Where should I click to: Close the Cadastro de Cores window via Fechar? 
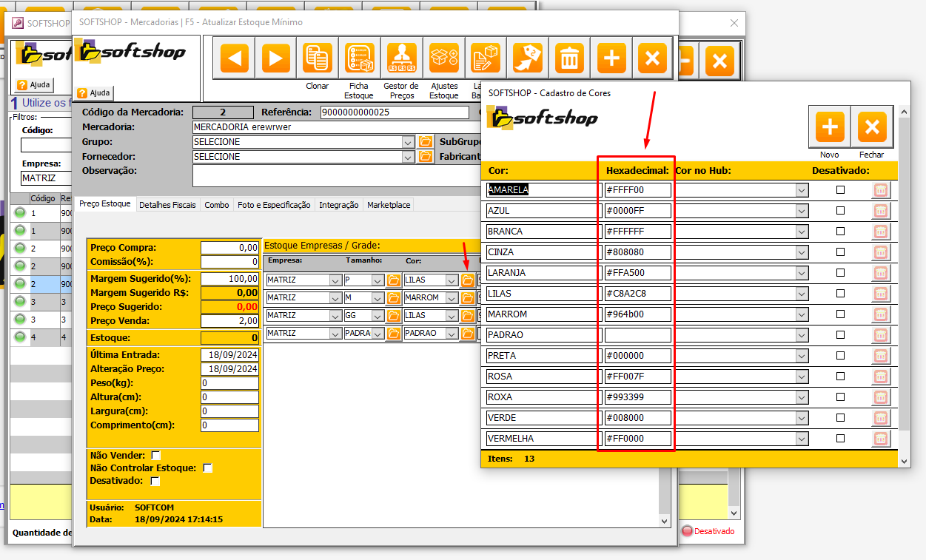[871, 127]
